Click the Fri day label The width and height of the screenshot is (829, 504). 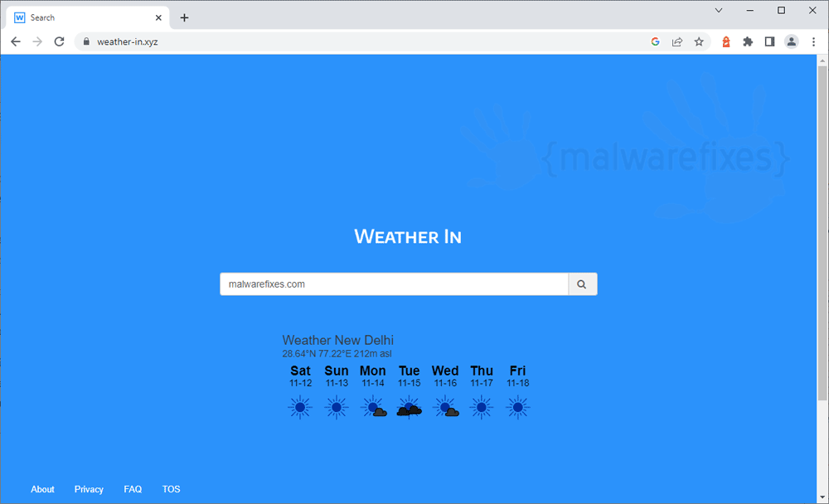click(517, 371)
